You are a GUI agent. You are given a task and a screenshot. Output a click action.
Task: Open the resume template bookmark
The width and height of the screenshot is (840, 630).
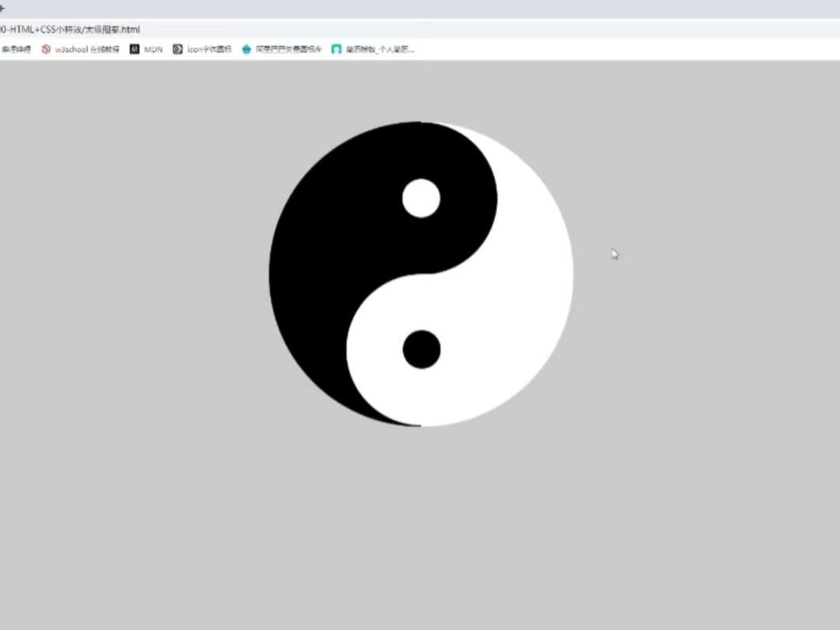point(373,49)
